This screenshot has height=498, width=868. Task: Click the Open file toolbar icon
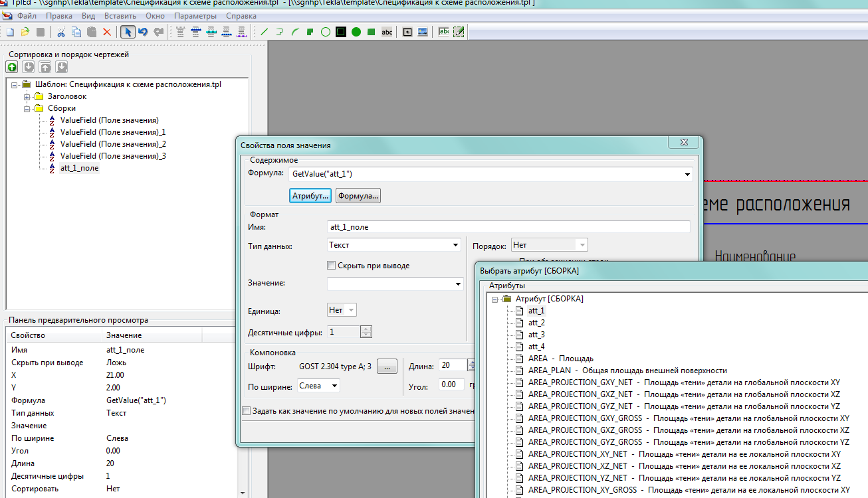click(x=25, y=32)
